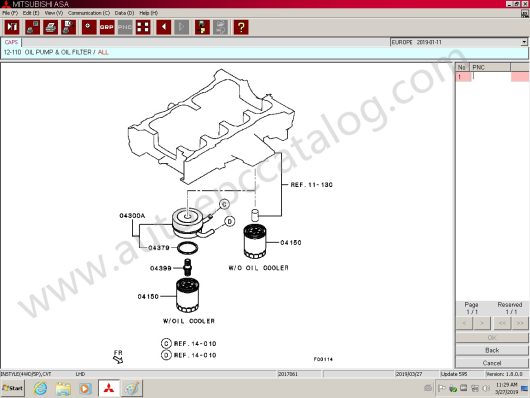Viewport: 530px width, 398px height.
Task: Open Internet Explorer from the taskbar
Action: 41,388
